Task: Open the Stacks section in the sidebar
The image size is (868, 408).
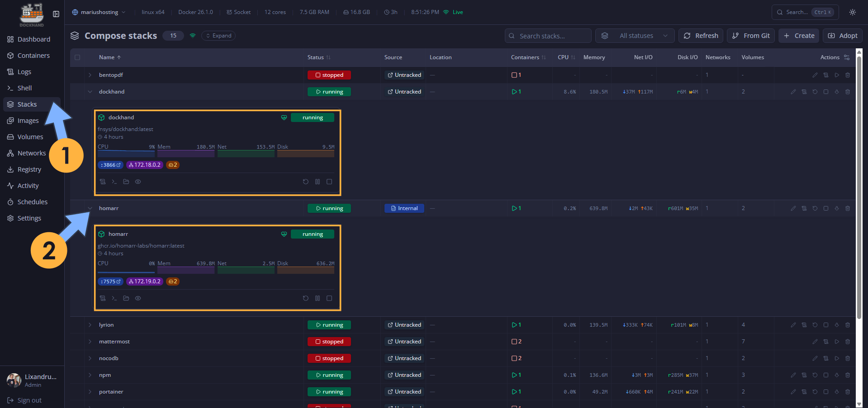Action: pos(27,104)
